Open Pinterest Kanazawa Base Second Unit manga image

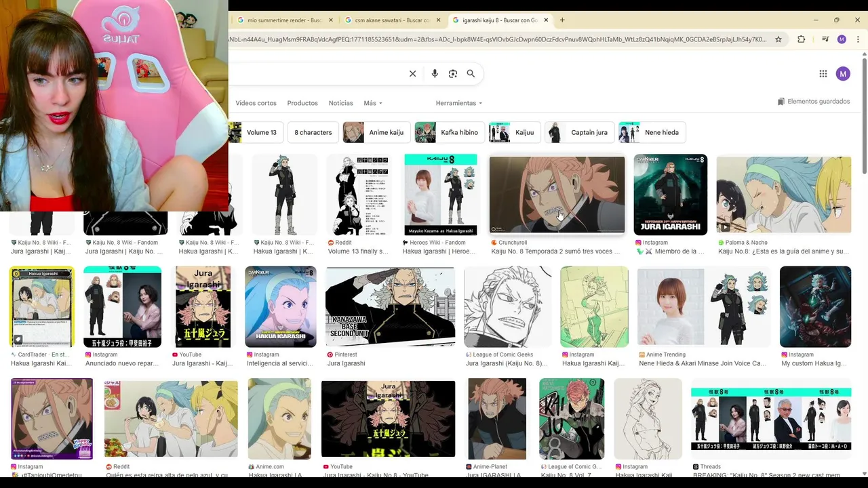[x=391, y=307]
